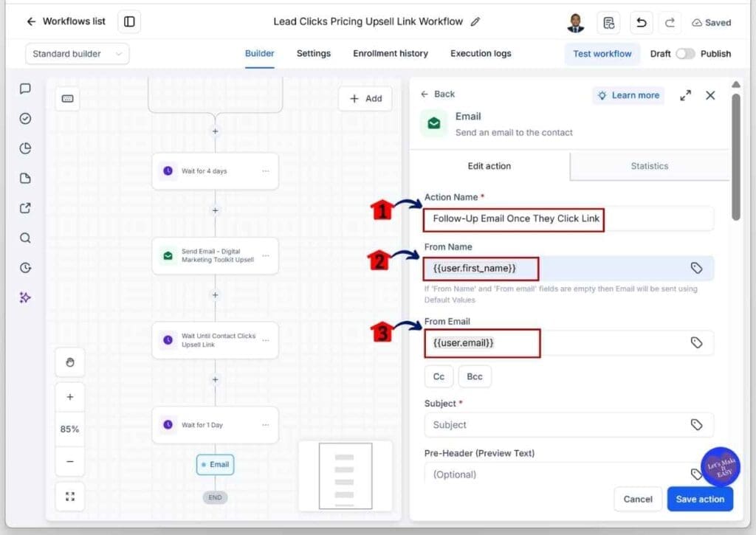Click the Cc button
The width and height of the screenshot is (756, 535).
(x=439, y=376)
